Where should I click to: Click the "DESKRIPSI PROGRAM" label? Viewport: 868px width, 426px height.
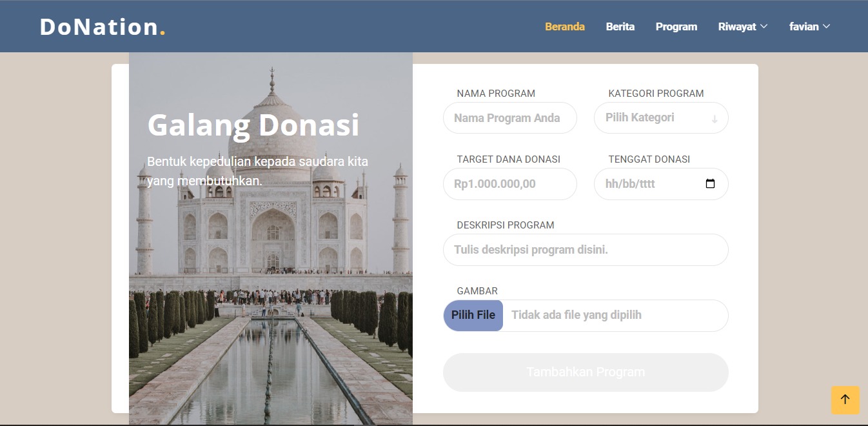pyautogui.click(x=506, y=225)
